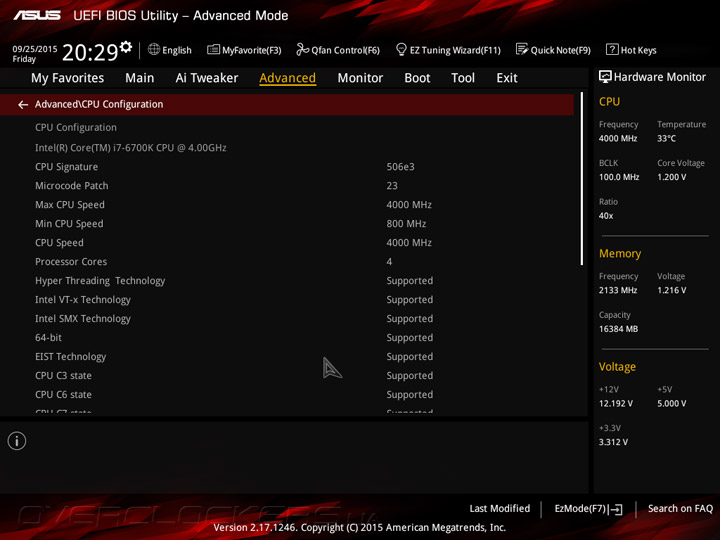The image size is (720, 540).
Task: Click EZ Tuning Wizard(F11) label
Action: click(455, 50)
